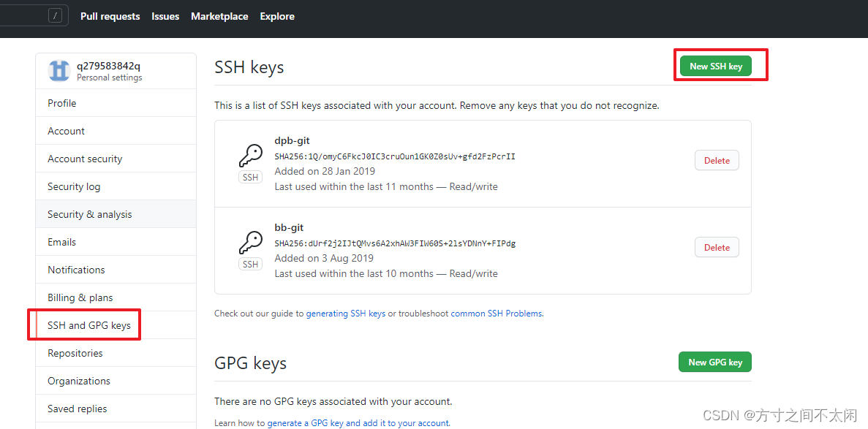Open Organizations settings
Image resolution: width=868 pixels, height=429 pixels.
116,381
